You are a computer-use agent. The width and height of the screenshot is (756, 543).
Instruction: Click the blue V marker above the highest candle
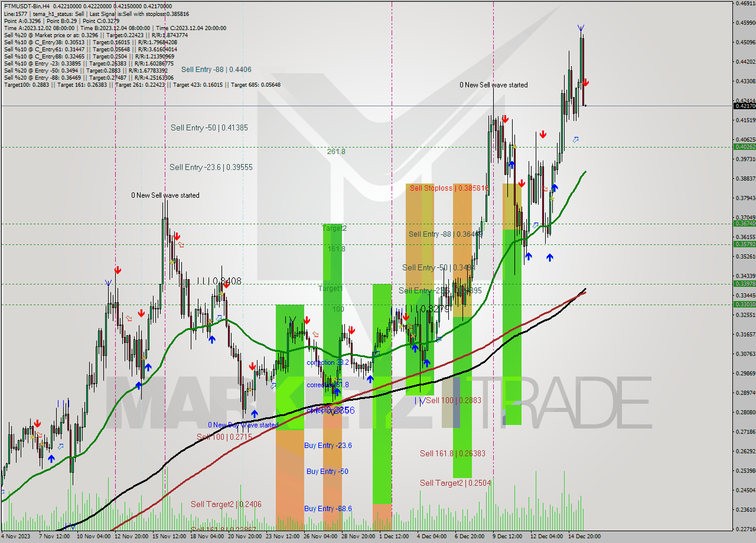pos(581,28)
